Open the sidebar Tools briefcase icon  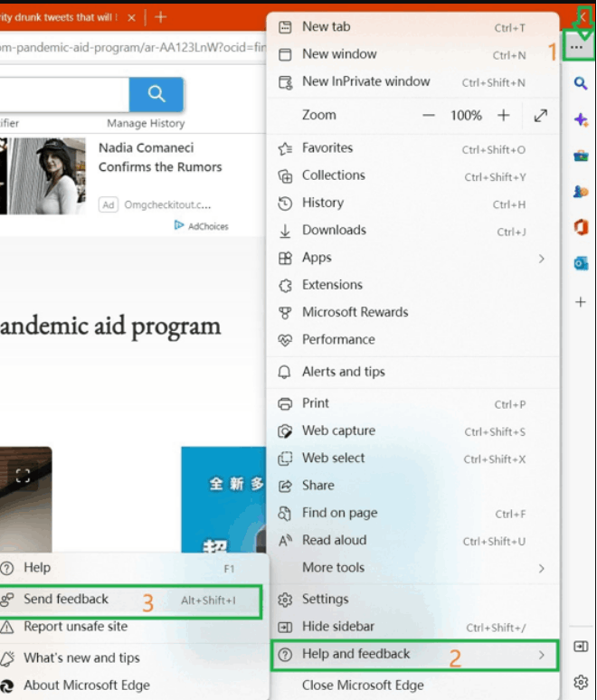[x=581, y=156]
